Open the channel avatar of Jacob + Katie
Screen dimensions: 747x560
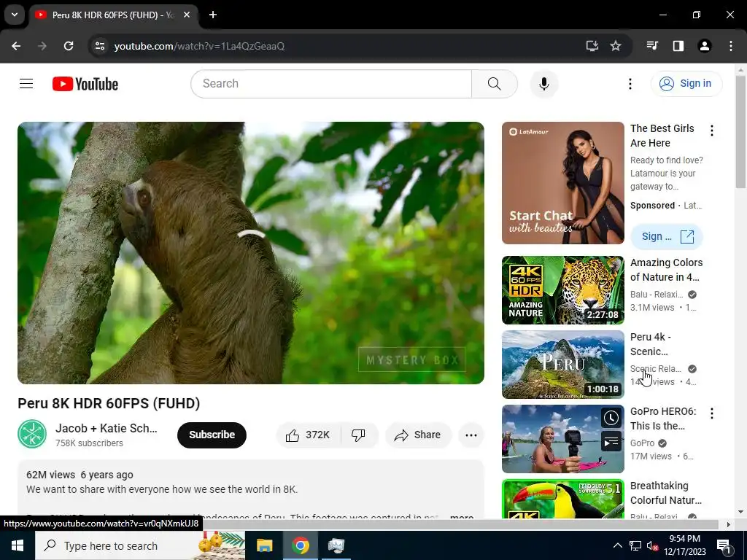point(32,435)
